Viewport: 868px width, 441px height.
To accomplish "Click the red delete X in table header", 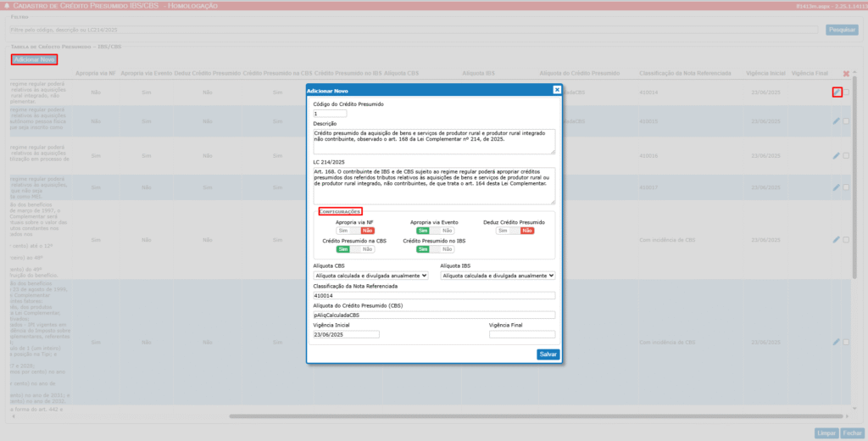I will pyautogui.click(x=845, y=75).
